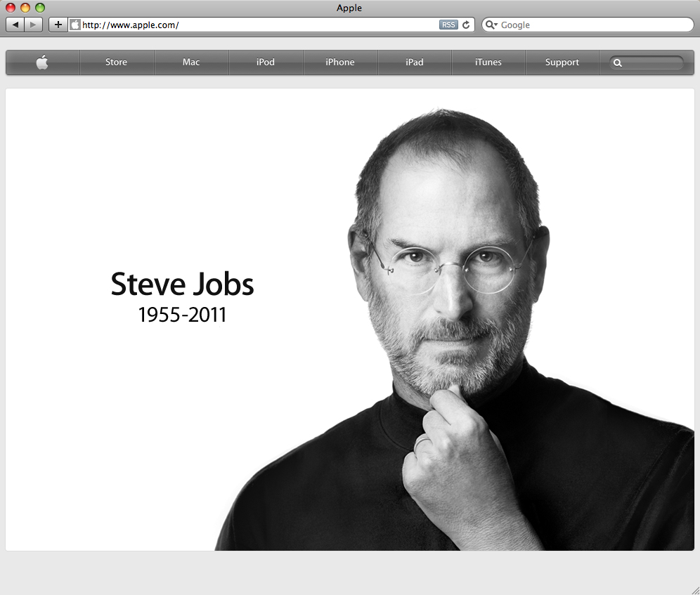
Task: Open the Store tab
Action: (x=117, y=63)
